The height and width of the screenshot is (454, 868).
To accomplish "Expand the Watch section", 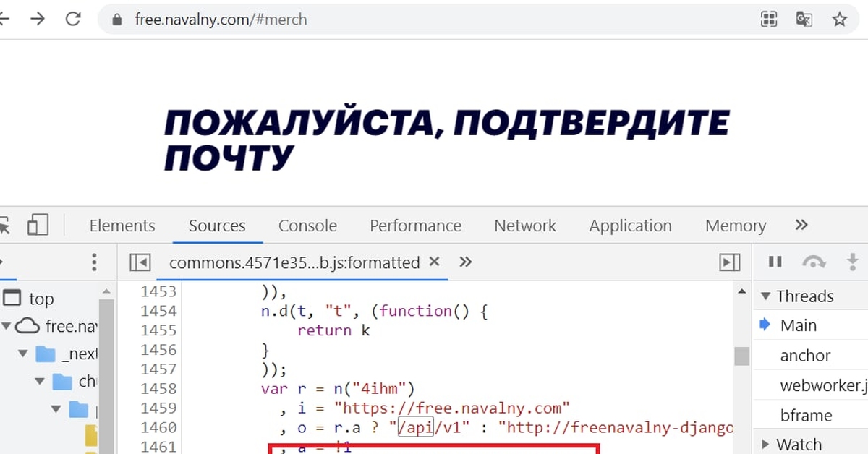I will pos(765,444).
